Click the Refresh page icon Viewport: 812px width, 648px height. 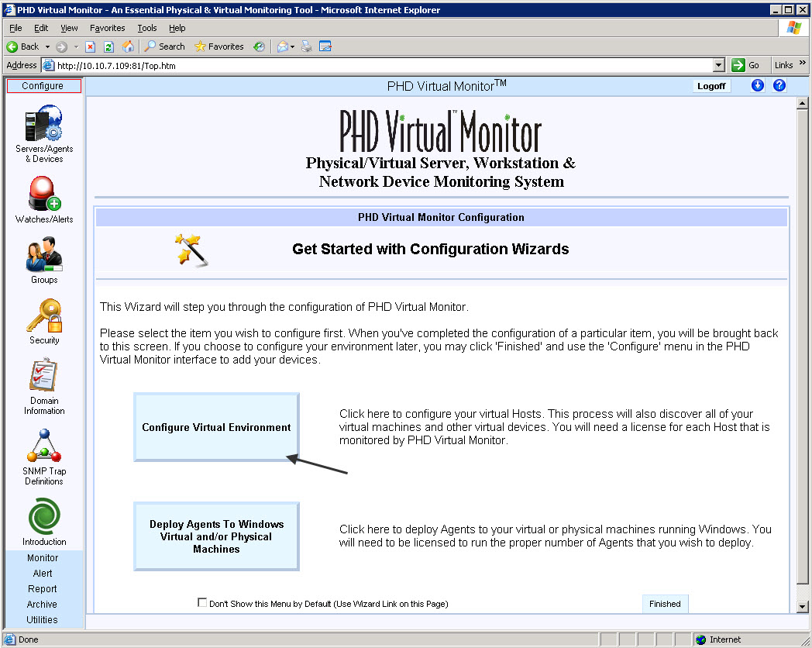coord(108,47)
